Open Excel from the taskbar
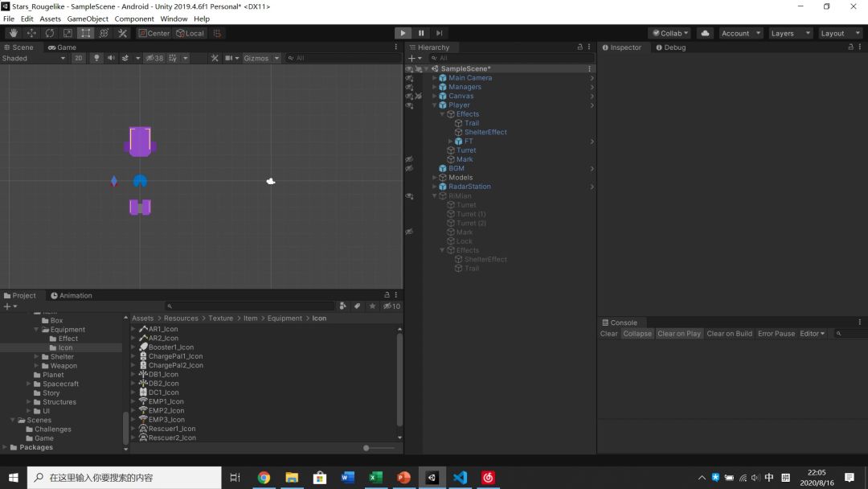 tap(376, 478)
